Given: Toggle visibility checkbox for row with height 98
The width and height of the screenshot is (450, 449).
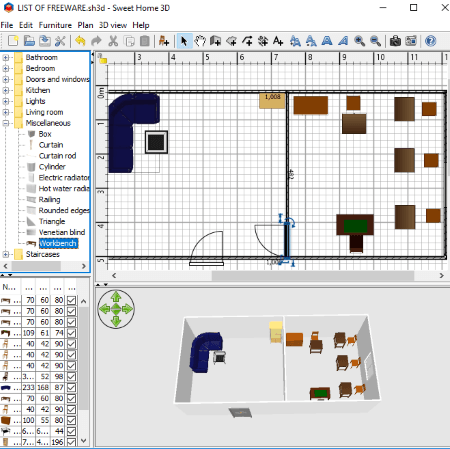Looking at the screenshot, I should coord(71,377).
